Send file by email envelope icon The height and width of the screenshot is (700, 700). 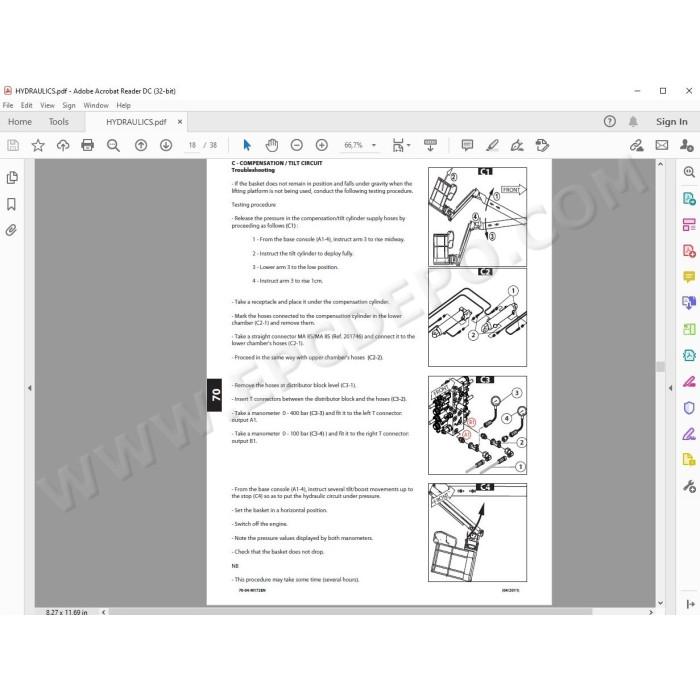[x=662, y=145]
